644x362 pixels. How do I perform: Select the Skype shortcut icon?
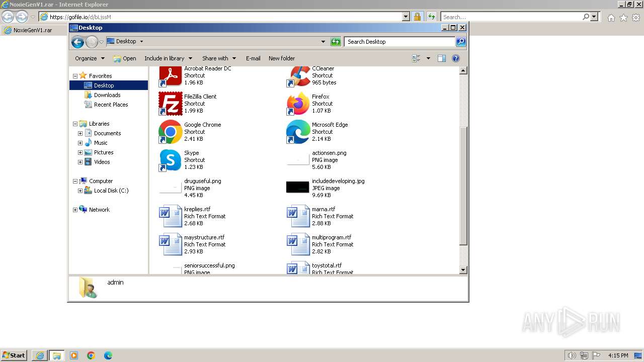[170, 160]
